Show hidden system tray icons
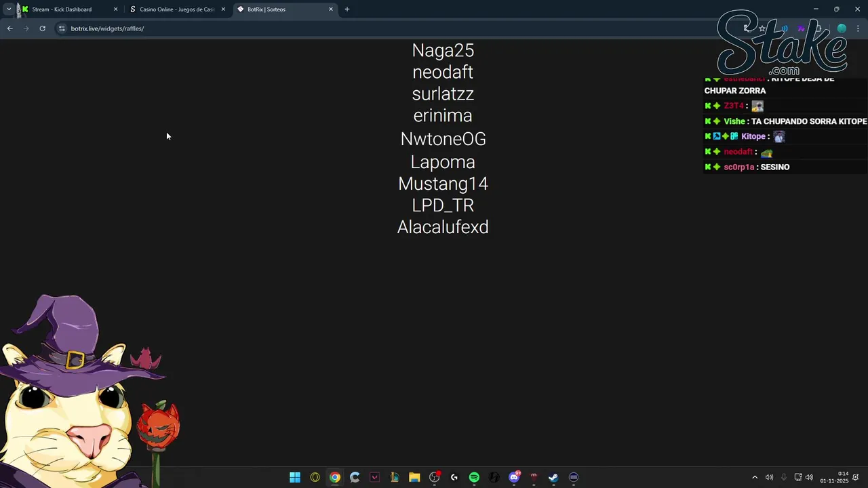This screenshot has height=488, width=868. click(755, 477)
